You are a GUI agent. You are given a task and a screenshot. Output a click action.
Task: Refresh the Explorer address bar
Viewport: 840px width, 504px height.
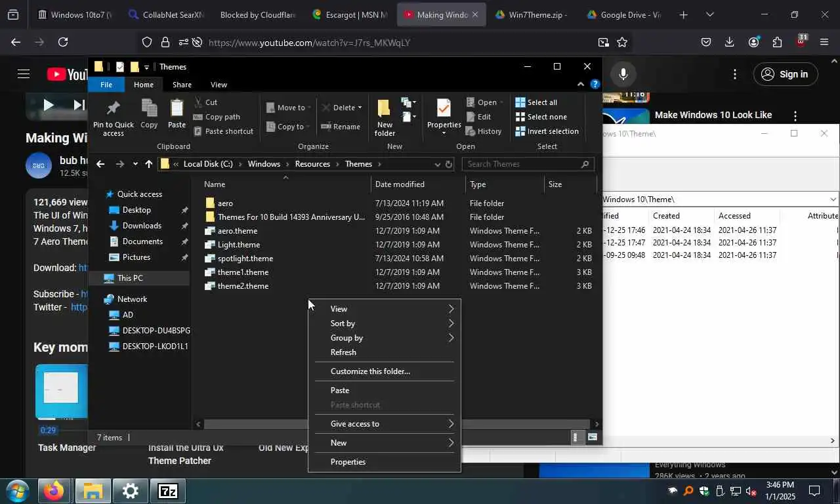449,164
